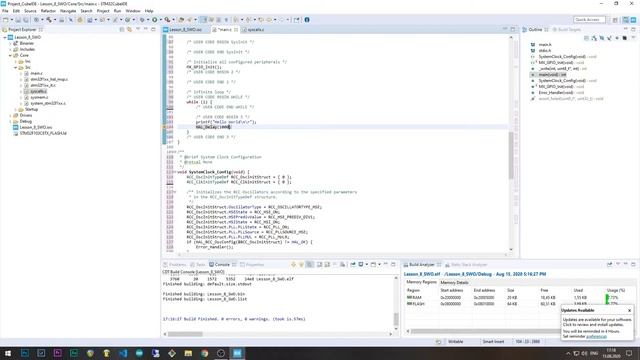Screen dimensions: 640x360
Task: Click the Open Console icon in Console toolbar
Action: tap(373, 264)
